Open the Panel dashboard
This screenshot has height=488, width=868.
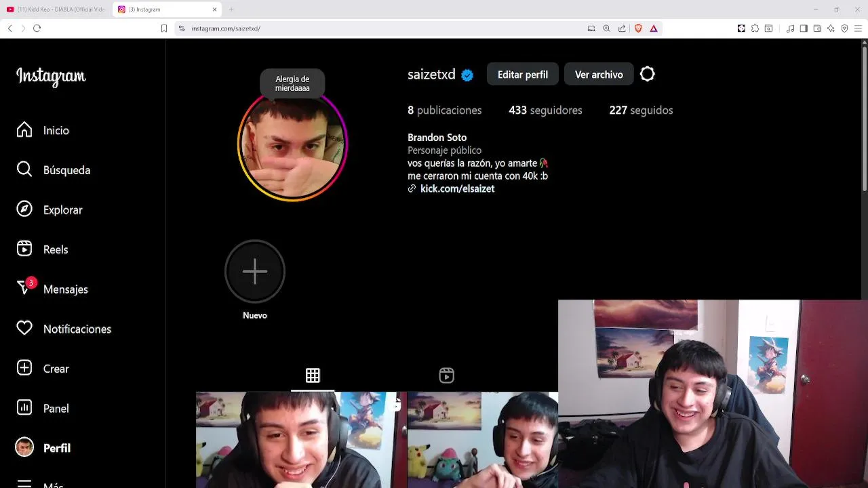pos(43,409)
